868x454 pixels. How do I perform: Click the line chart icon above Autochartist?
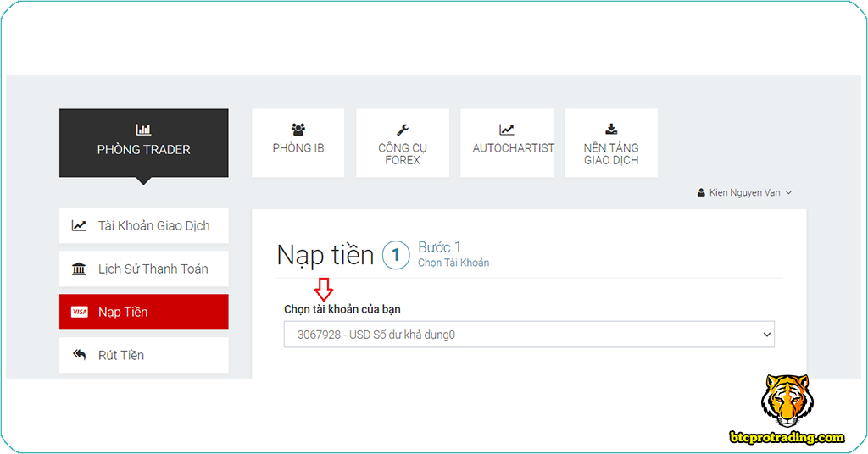(x=507, y=130)
